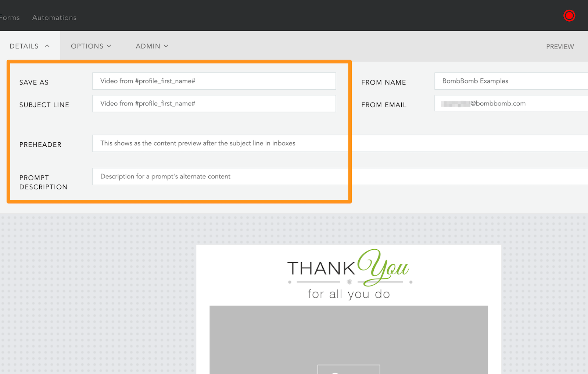Click the SAVE AS label
588x374 pixels.
pos(34,82)
